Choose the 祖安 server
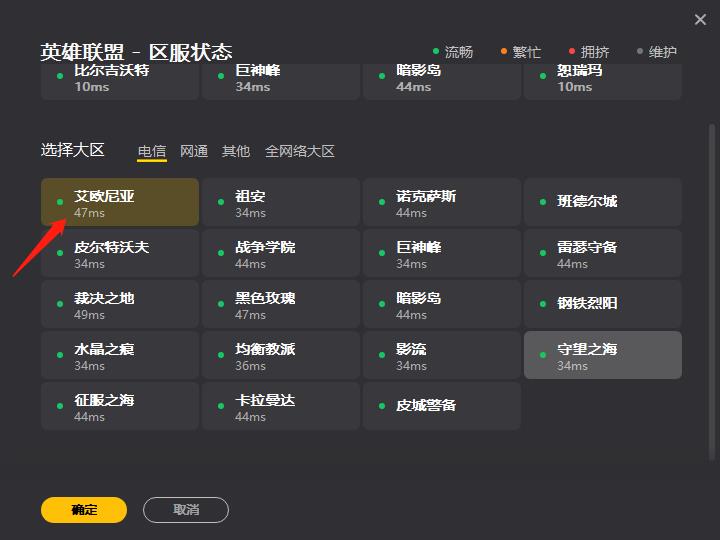The height and width of the screenshot is (540, 720). click(281, 202)
